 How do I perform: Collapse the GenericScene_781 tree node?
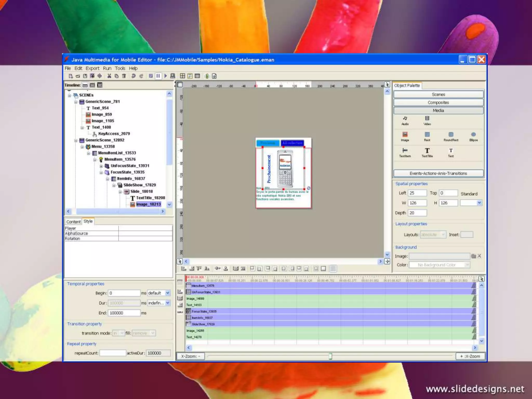(x=76, y=102)
